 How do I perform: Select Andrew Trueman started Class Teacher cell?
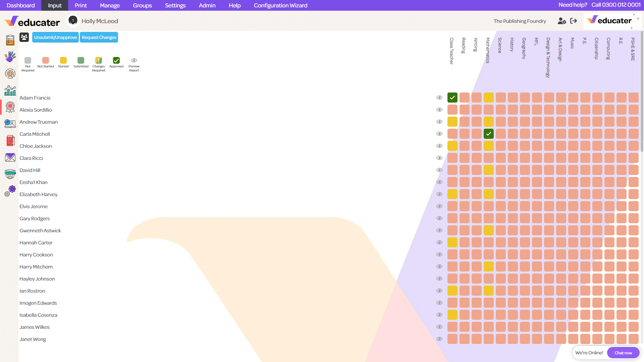tap(452, 122)
